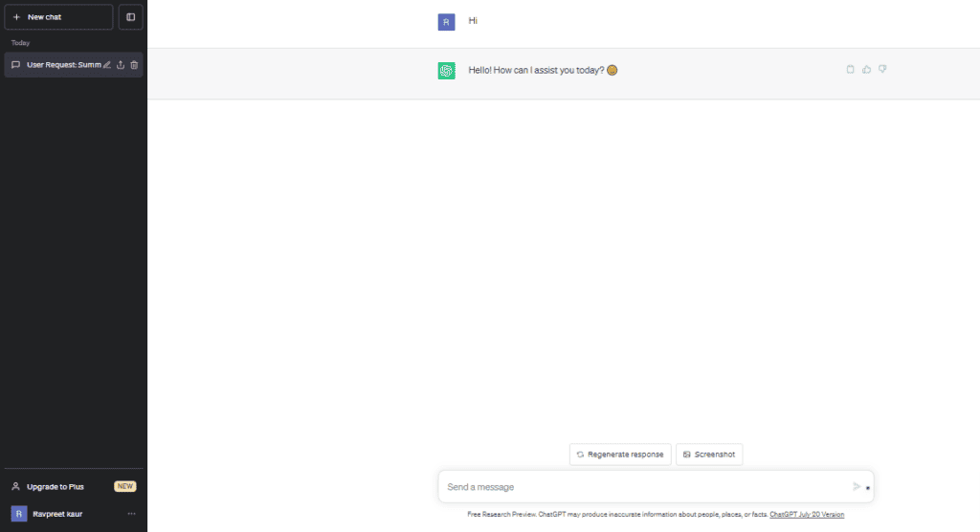Click the yellow NEW badge
This screenshot has width=980, height=532.
125,486
